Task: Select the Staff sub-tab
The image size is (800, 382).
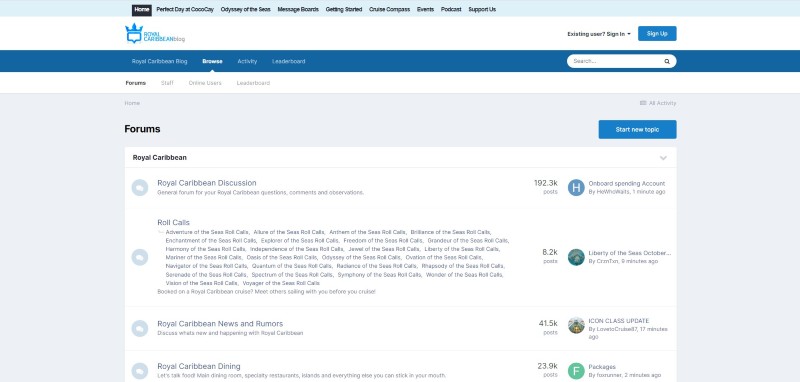Action: tap(167, 83)
